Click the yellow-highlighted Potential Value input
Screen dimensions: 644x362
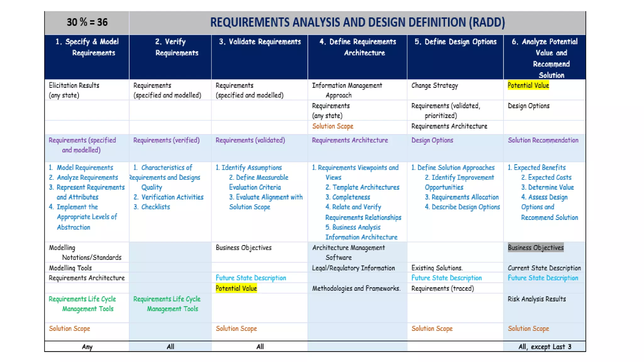point(528,85)
